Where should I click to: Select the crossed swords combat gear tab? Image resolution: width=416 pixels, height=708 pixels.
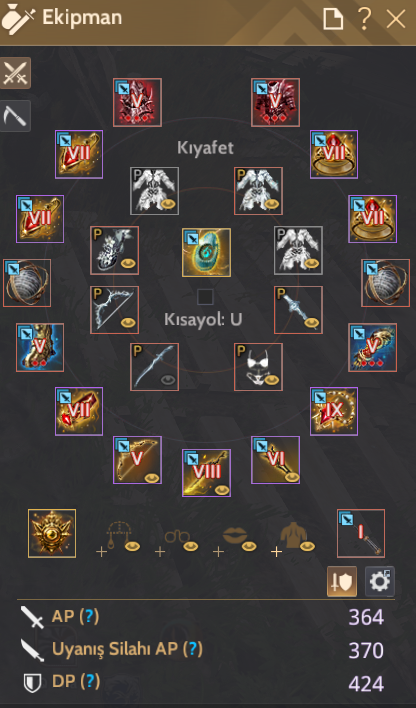(15, 73)
